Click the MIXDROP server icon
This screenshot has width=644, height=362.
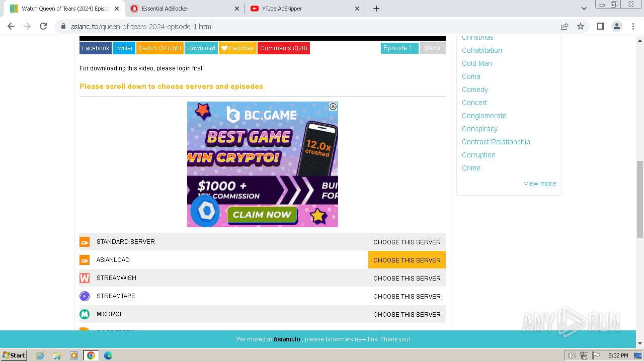[x=85, y=314]
